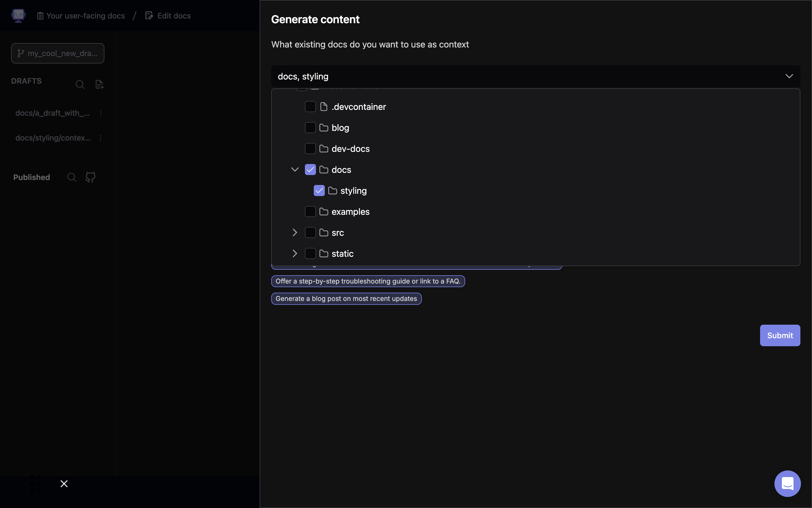Uncheck the docs folder checkbox
This screenshot has width=812, height=508.
tap(310, 170)
